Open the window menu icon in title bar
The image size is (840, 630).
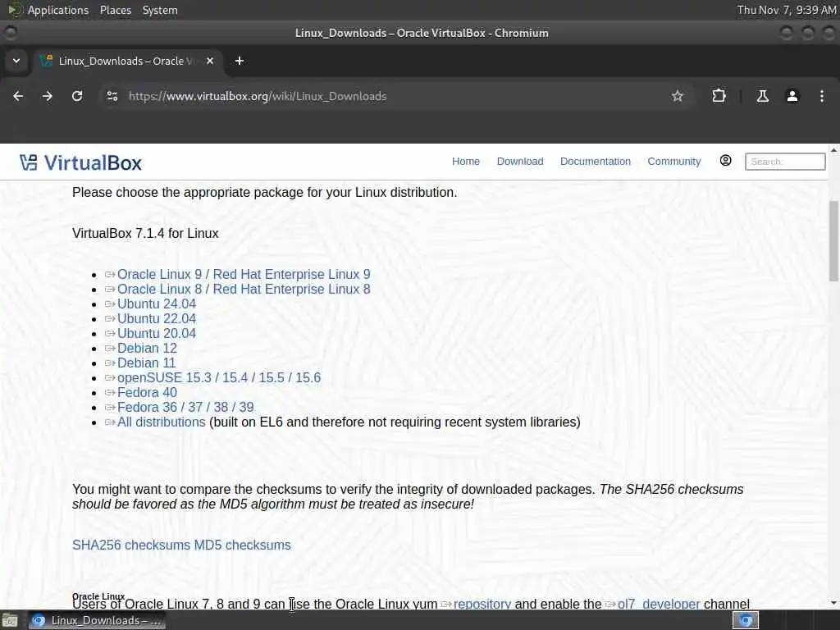pos(10,33)
